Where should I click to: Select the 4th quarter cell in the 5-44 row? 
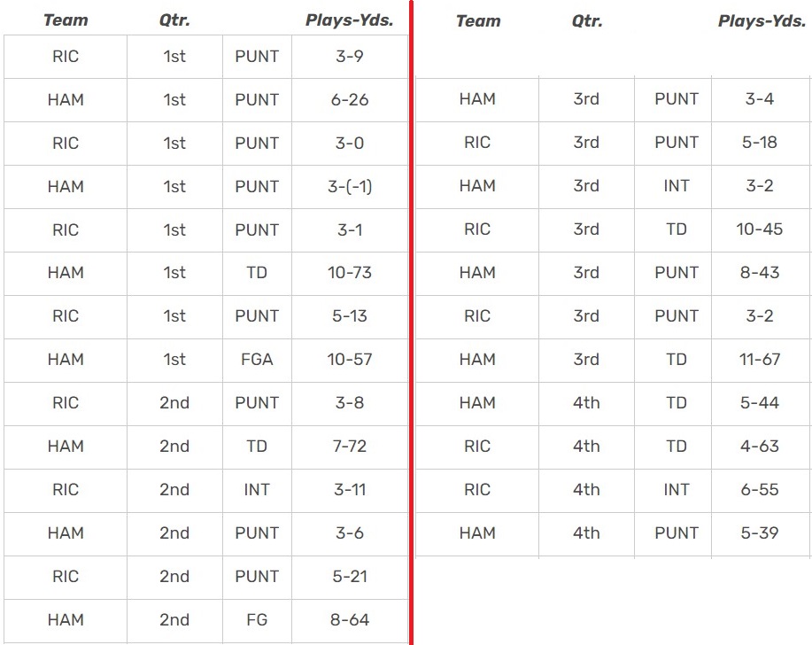click(586, 403)
